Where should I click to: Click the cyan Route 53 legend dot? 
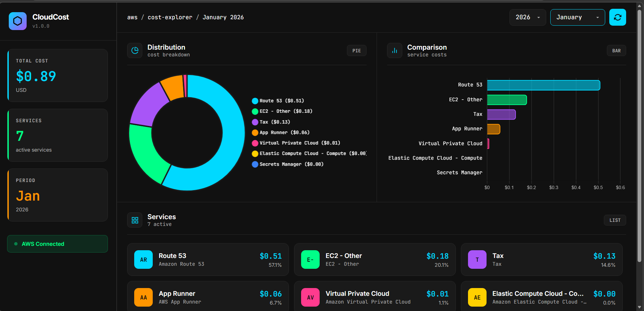coord(255,101)
